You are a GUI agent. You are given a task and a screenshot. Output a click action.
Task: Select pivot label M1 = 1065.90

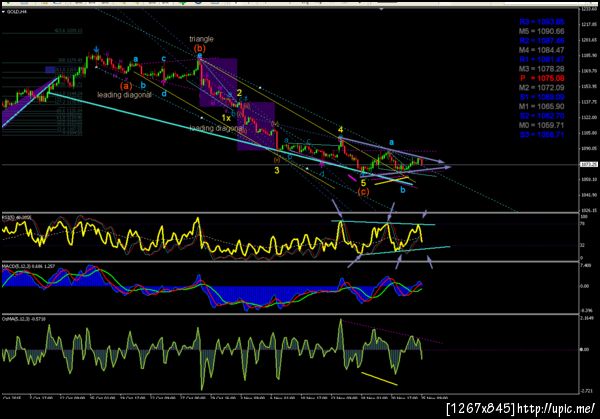pyautogui.click(x=541, y=106)
